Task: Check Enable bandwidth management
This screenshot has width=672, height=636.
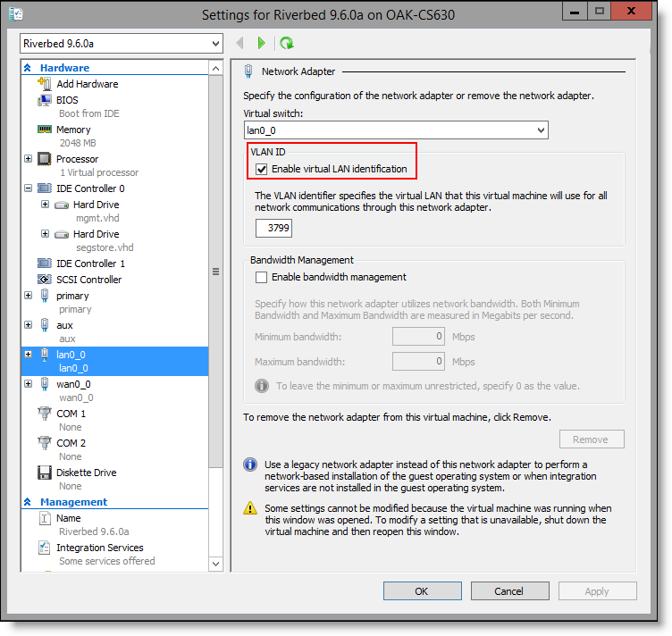Action: (x=261, y=277)
